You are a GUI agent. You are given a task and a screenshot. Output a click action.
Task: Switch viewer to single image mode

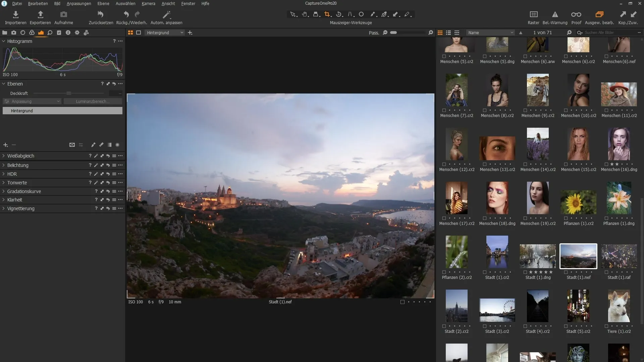coord(139,33)
